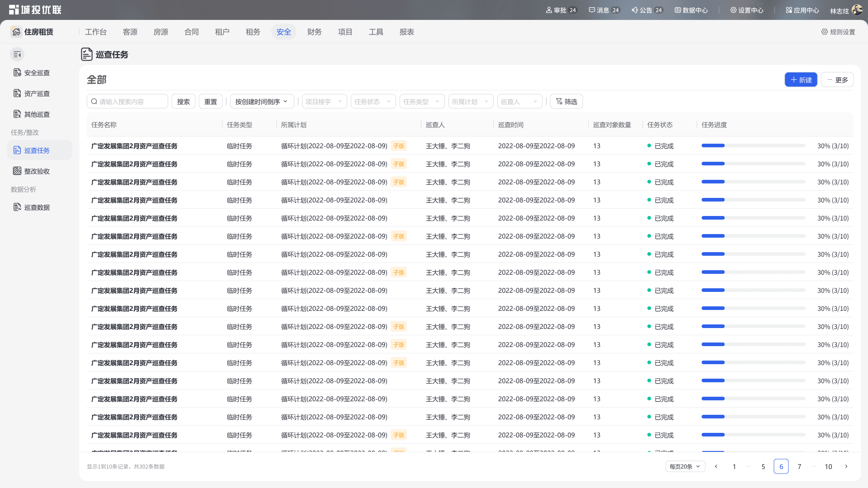Click the second row progress bar
868x488 pixels.
[754, 164]
